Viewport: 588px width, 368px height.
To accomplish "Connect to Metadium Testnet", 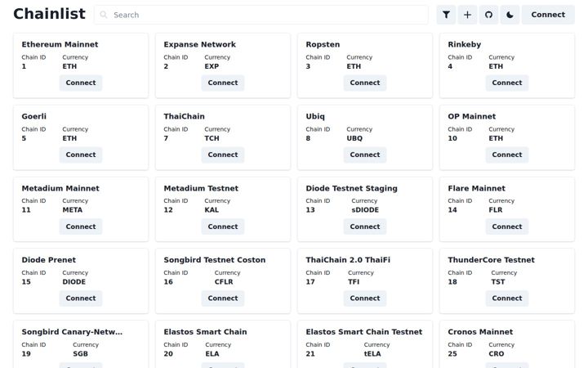I will pos(223,227).
